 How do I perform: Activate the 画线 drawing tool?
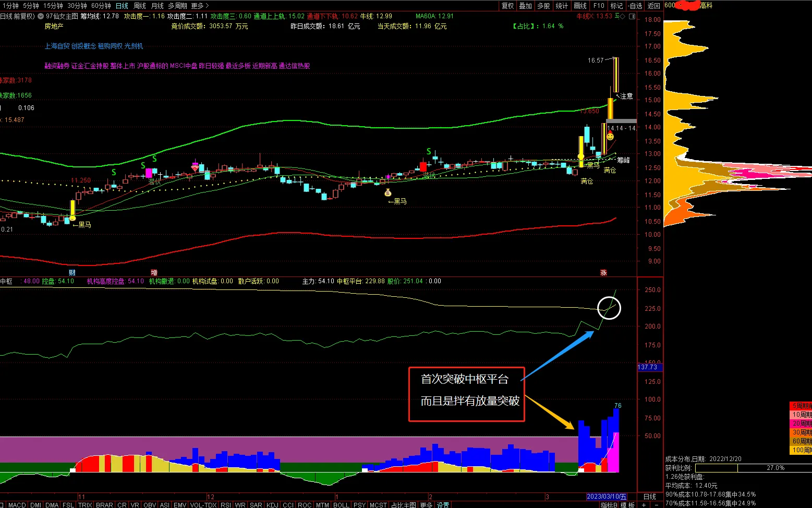[580, 6]
